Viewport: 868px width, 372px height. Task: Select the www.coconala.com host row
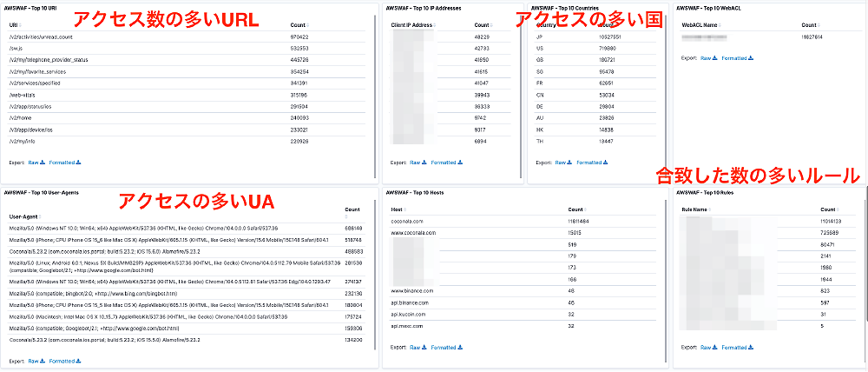click(523, 233)
